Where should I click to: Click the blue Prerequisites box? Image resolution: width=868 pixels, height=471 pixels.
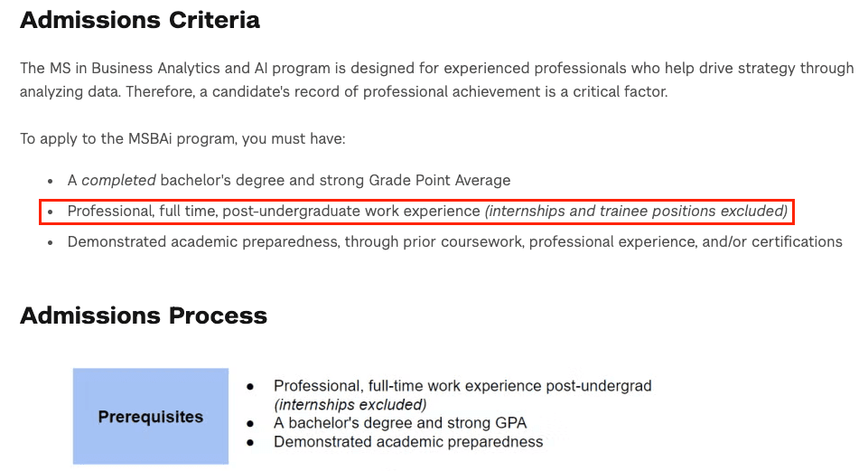[x=151, y=416]
